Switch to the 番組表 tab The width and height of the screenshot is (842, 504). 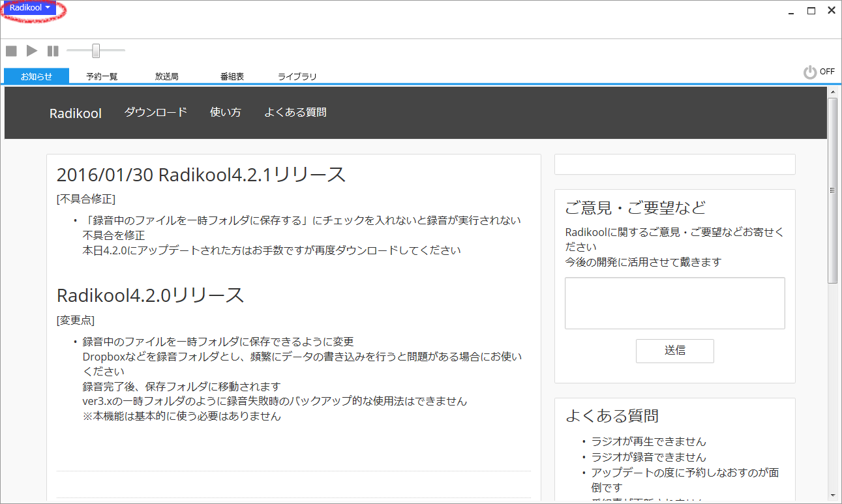click(x=232, y=76)
